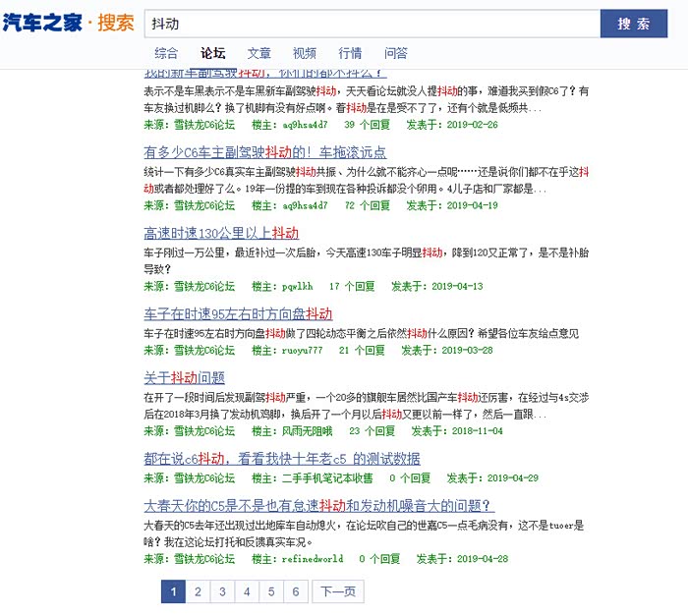Select the 问答 tab
This screenshot has height=616, width=688.
[396, 53]
